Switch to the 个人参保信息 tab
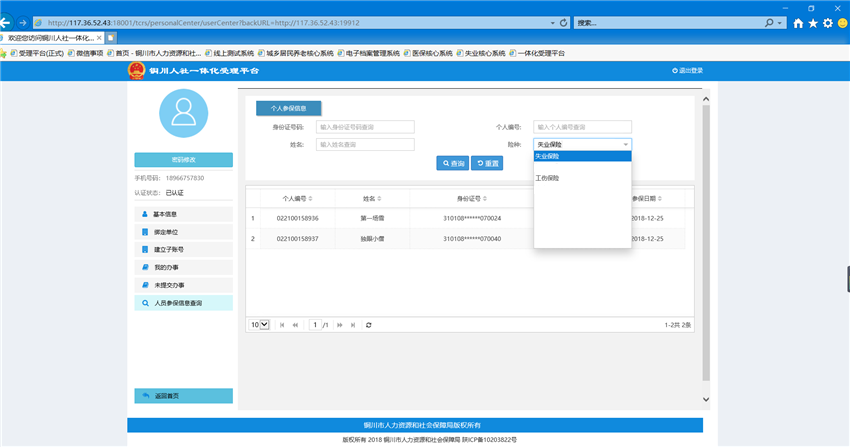 [x=288, y=108]
